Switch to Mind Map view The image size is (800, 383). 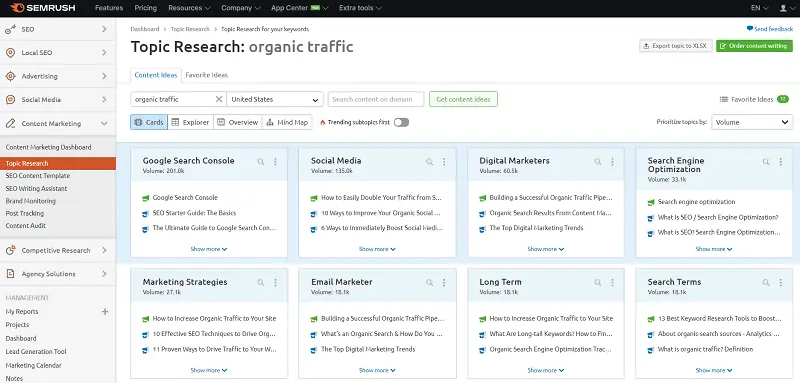pyautogui.click(x=287, y=122)
